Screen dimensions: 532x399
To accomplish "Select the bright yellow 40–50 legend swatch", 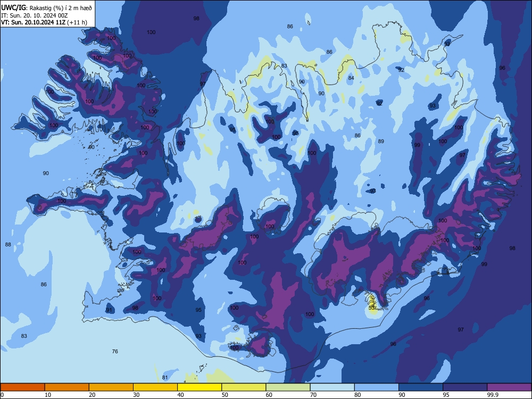I will pyautogui.click(x=199, y=387).
